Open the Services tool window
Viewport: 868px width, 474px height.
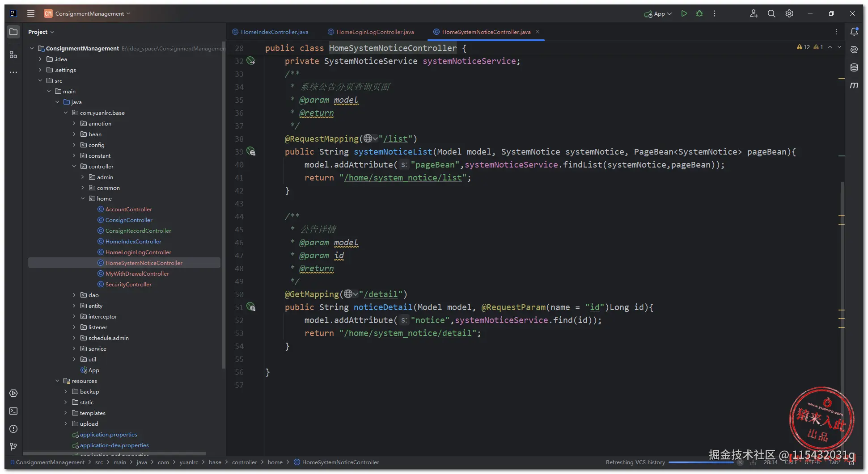(13, 393)
